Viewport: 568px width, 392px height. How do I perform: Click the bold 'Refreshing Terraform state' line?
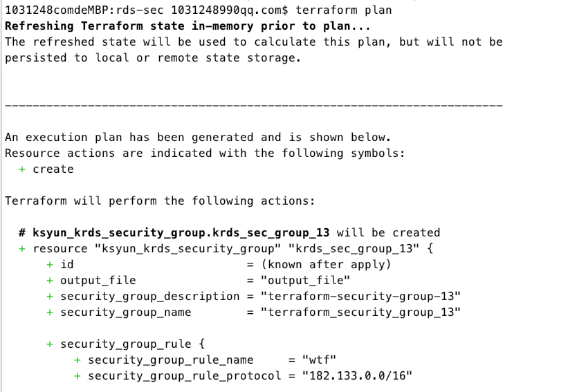(x=187, y=26)
